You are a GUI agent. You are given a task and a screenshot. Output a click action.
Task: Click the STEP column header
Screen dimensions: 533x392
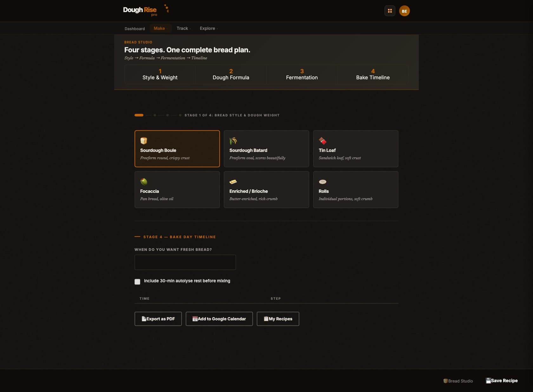[x=276, y=298]
